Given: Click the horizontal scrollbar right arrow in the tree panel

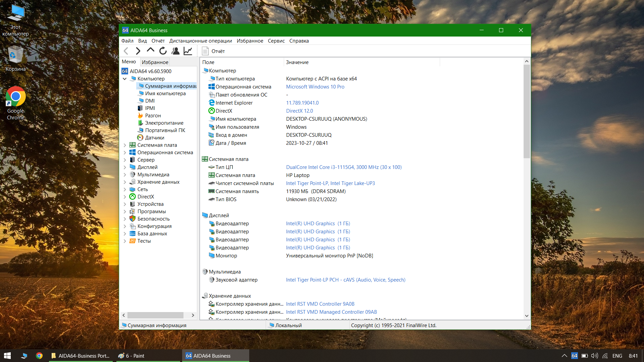Looking at the screenshot, I should pyautogui.click(x=193, y=315).
